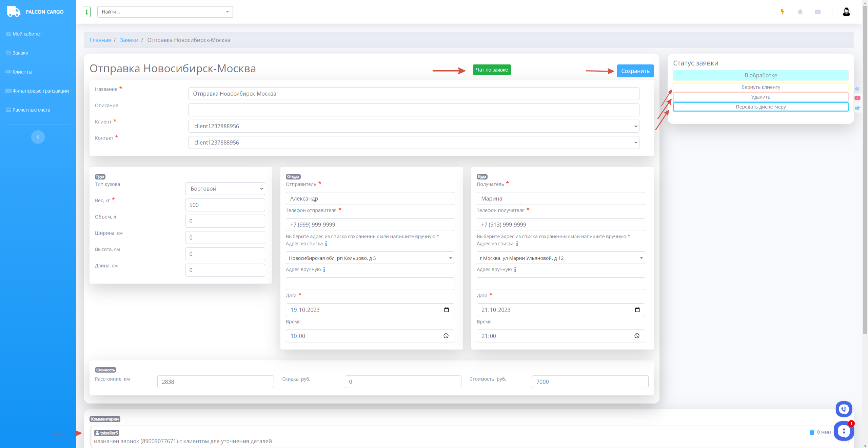Open Чат по заявке button
Viewport: 868px width, 448px height.
tap(492, 70)
